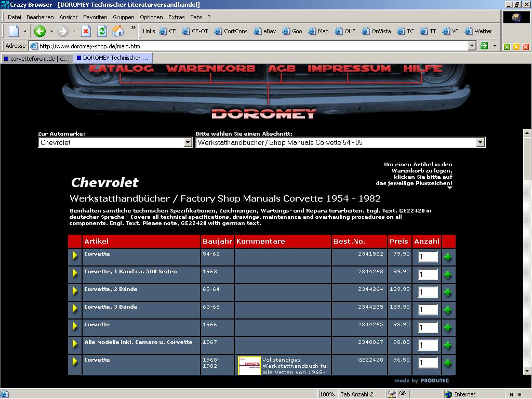Click yellow arrow for Corvette 3 Bände row

[75, 309]
